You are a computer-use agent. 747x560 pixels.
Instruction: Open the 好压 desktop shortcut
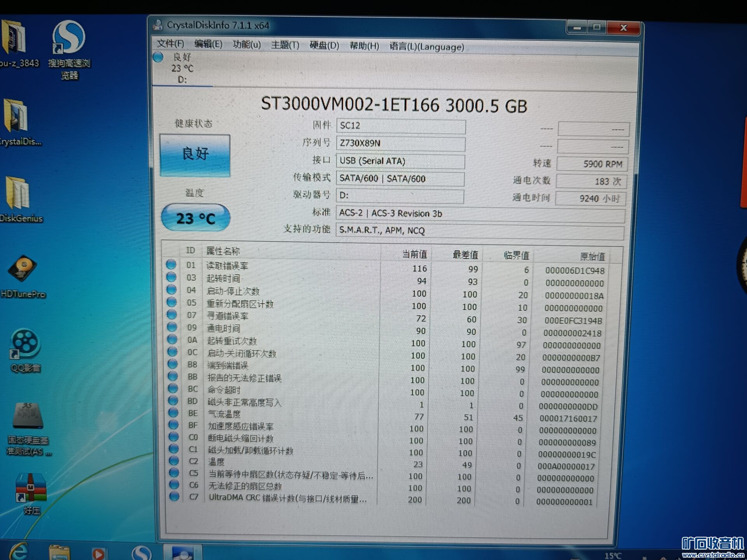pos(31,494)
